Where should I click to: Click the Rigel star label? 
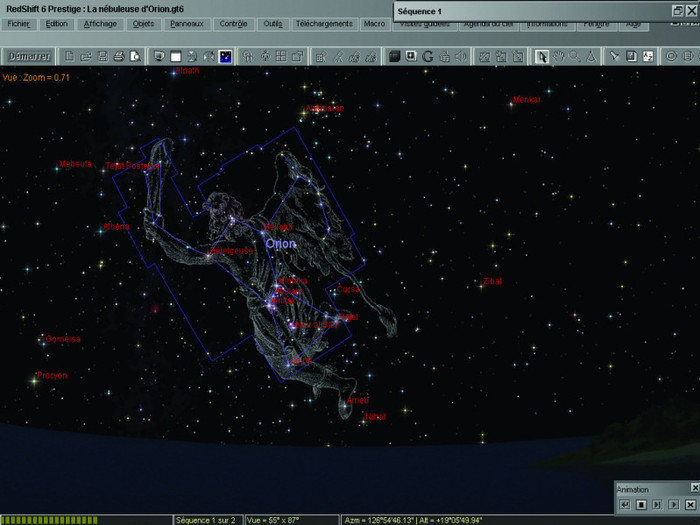[x=348, y=317]
